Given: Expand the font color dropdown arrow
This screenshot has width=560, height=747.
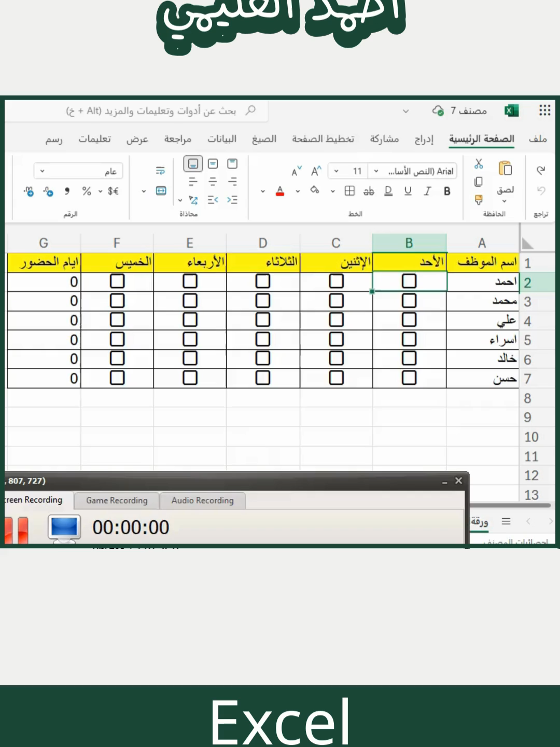Looking at the screenshot, I should (263, 191).
